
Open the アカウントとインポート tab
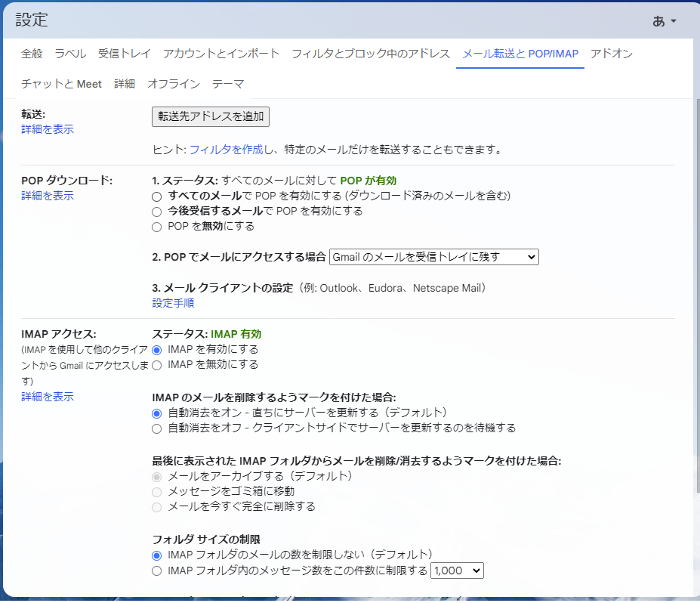click(221, 54)
